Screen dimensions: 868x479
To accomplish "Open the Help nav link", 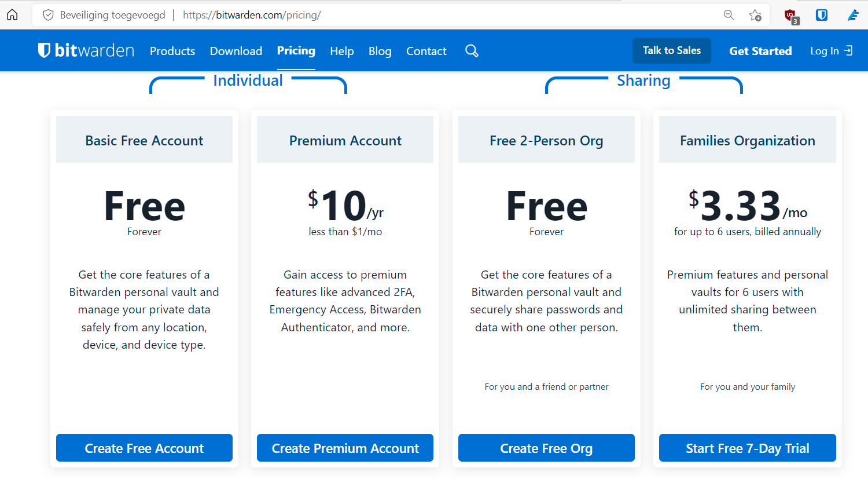I will click(x=342, y=51).
